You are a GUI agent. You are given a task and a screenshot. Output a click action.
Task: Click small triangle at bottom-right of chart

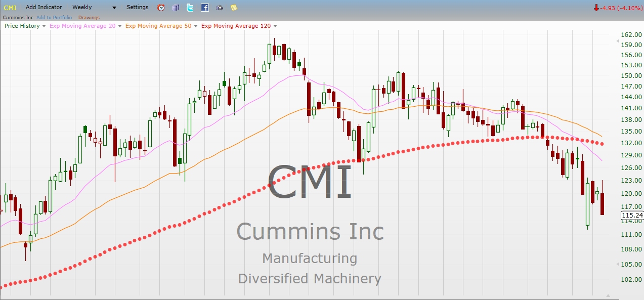608,295
